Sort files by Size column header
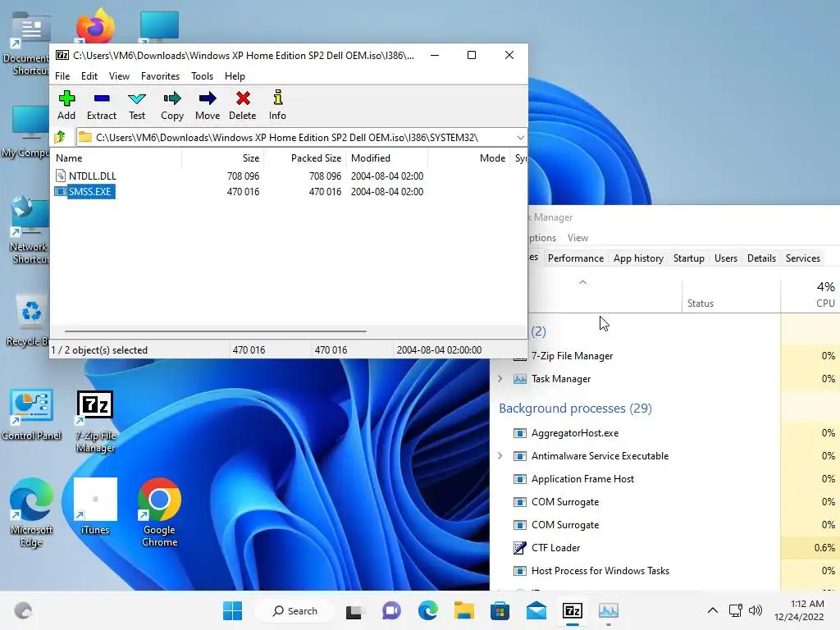 (222, 158)
